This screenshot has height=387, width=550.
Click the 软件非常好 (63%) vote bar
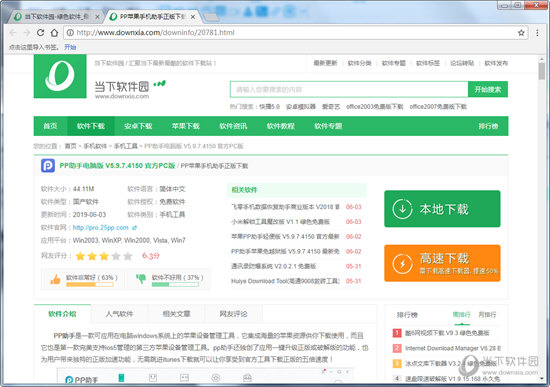click(x=90, y=284)
